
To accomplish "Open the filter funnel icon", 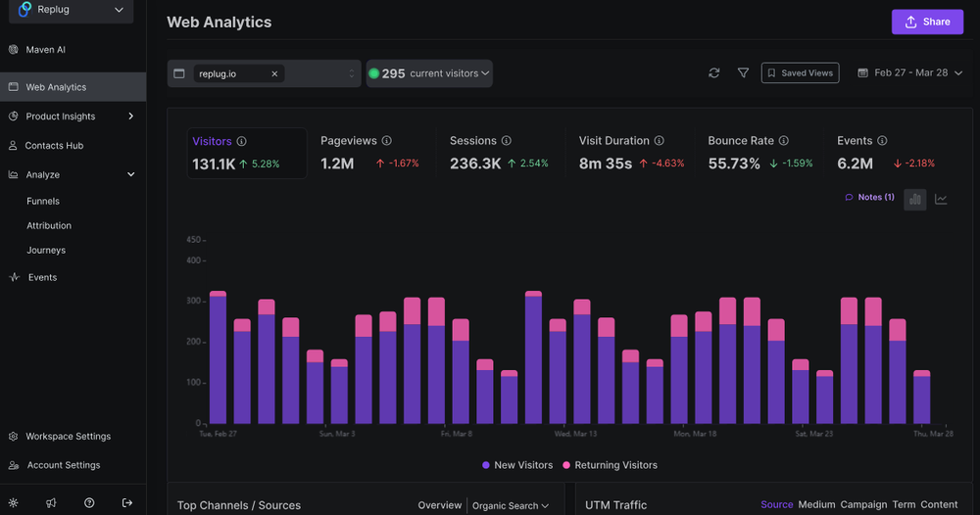I will 743,73.
